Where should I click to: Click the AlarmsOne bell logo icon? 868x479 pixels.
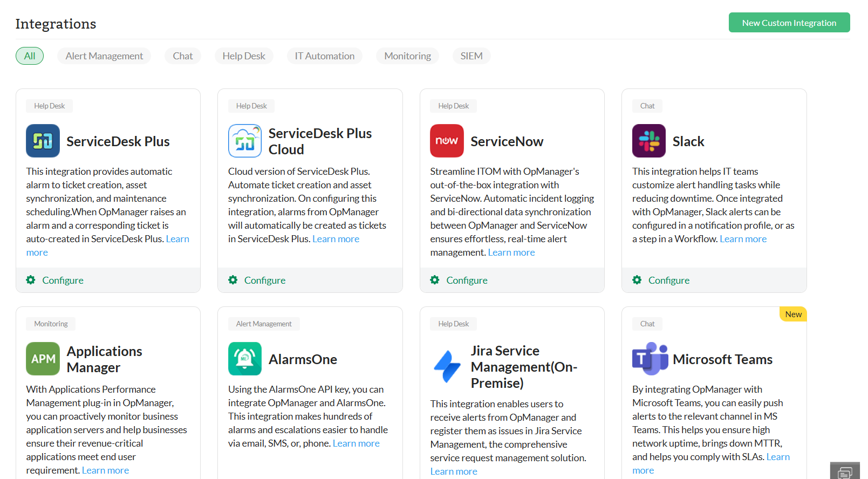click(x=245, y=359)
